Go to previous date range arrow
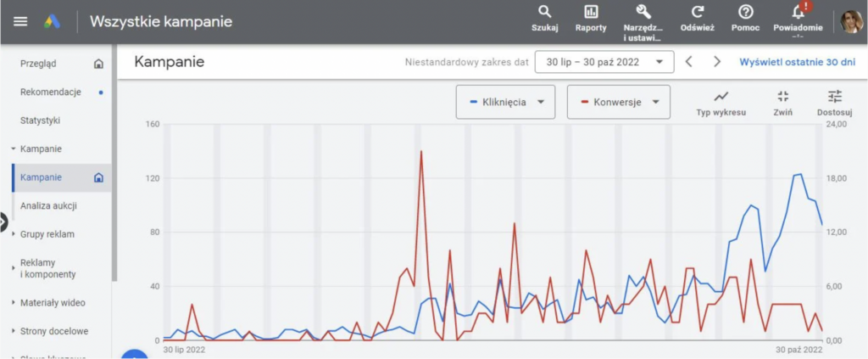Viewport: 868px width, 359px height. 688,62
